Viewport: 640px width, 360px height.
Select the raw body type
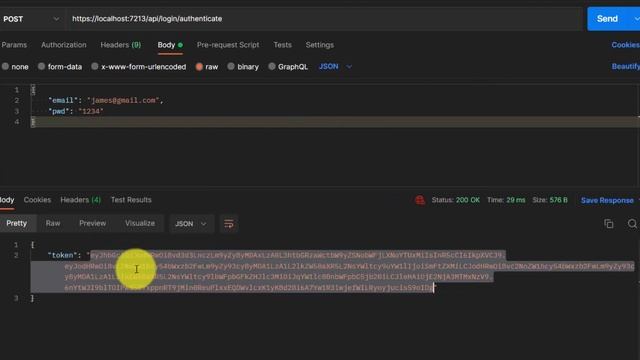click(x=207, y=67)
